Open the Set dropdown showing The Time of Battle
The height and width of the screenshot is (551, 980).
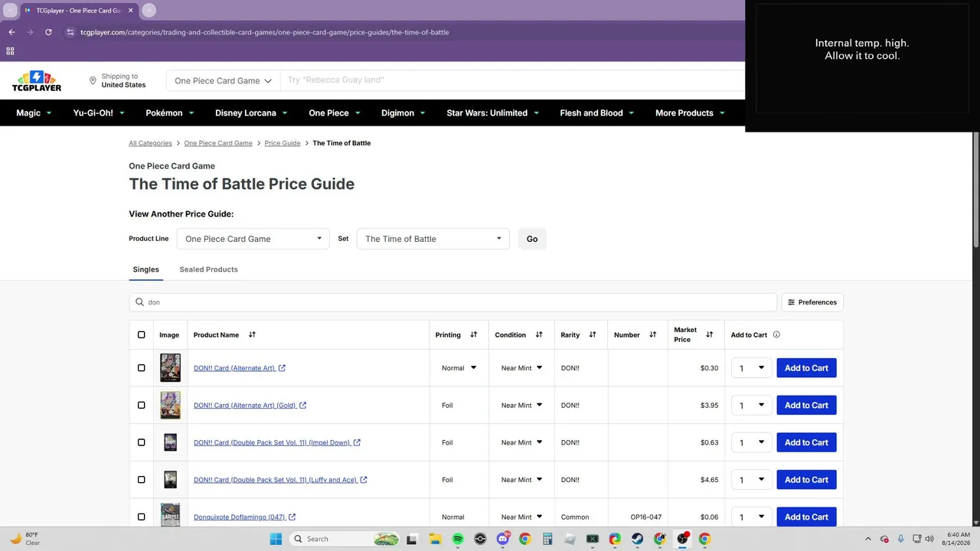(433, 239)
